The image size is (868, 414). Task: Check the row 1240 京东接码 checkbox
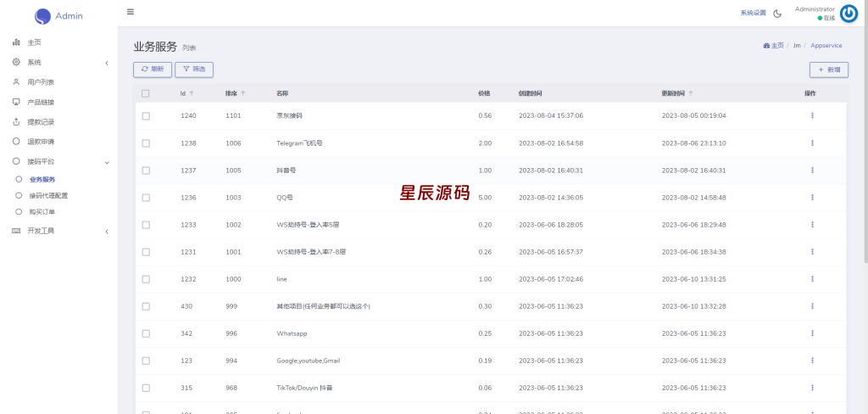click(x=146, y=116)
